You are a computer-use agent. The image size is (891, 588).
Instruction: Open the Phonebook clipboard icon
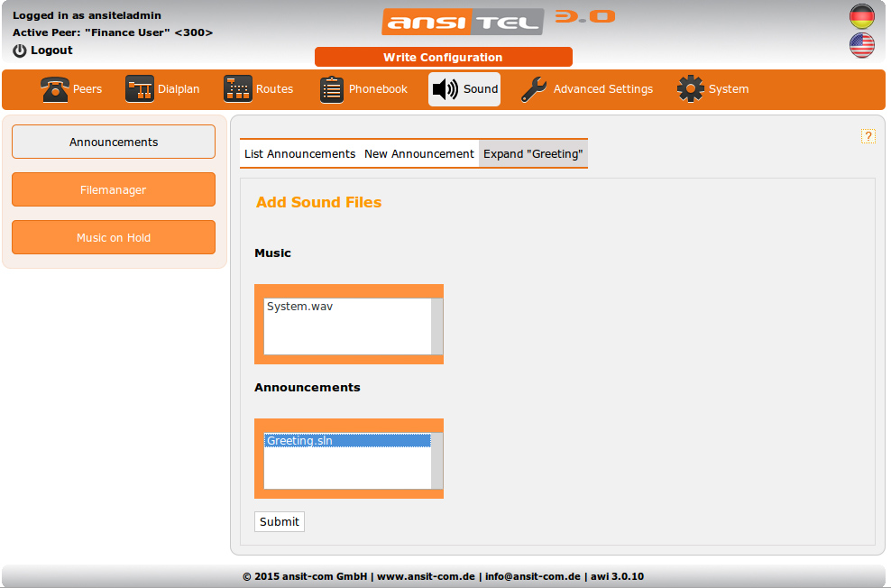pyautogui.click(x=332, y=89)
